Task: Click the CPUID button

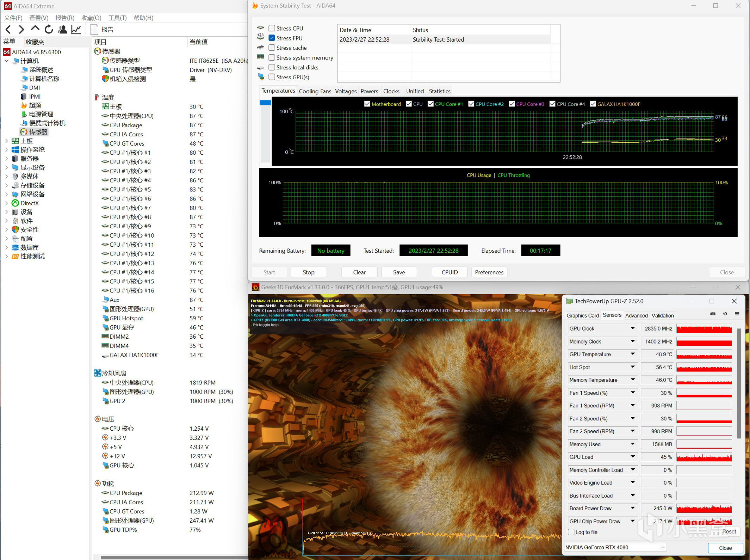Action: [x=449, y=272]
